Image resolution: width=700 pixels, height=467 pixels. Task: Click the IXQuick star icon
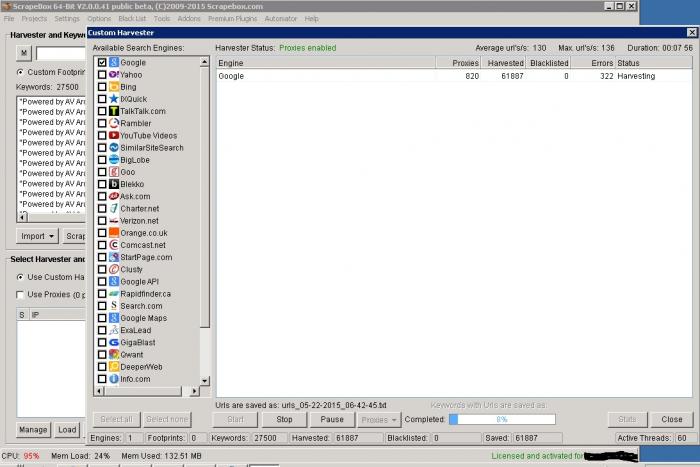click(x=114, y=99)
